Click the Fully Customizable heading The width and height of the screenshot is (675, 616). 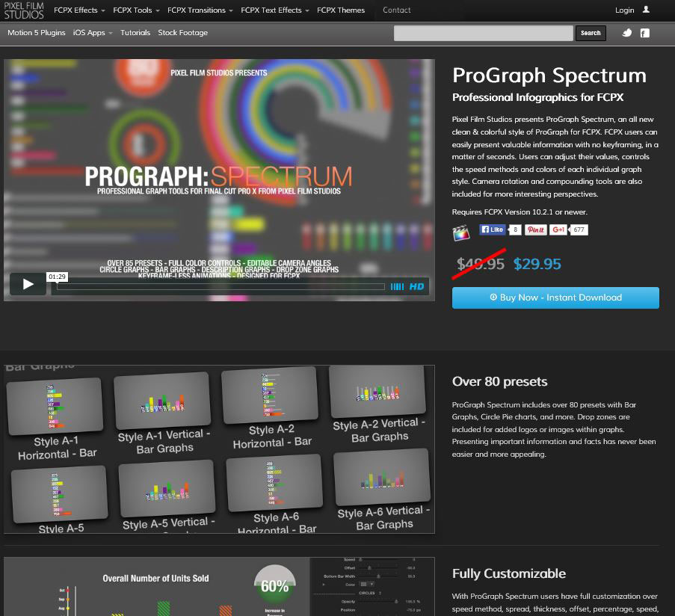click(509, 574)
